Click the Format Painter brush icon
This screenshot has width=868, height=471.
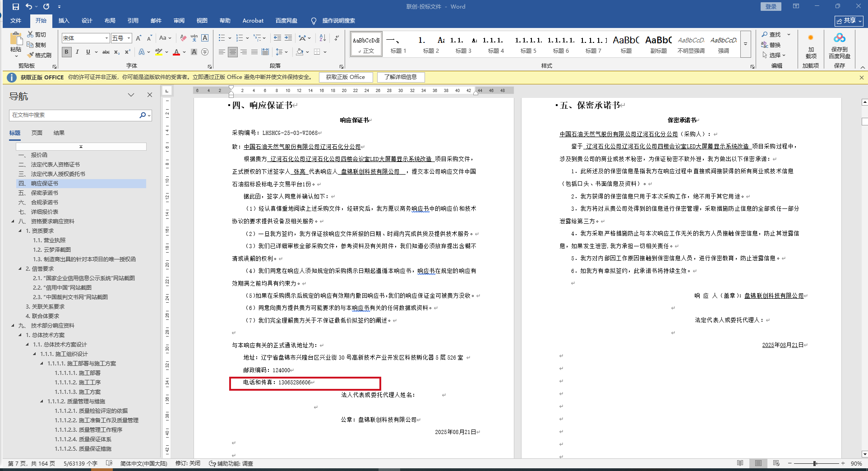[x=30, y=55]
